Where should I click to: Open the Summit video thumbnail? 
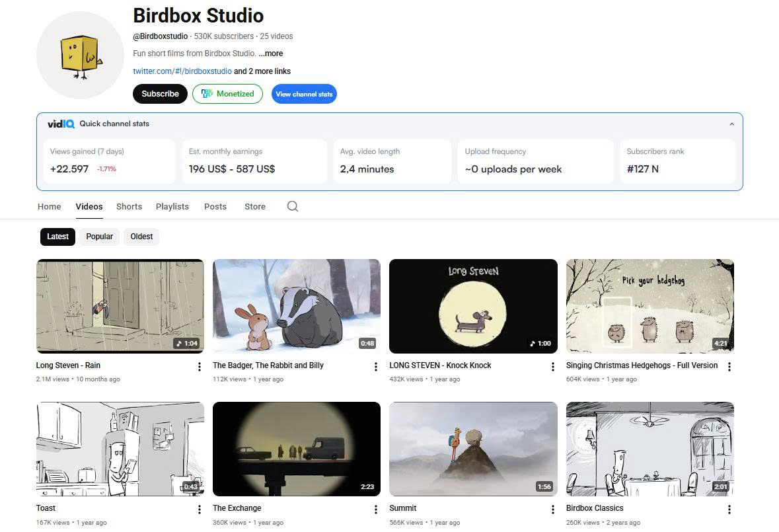(x=473, y=449)
